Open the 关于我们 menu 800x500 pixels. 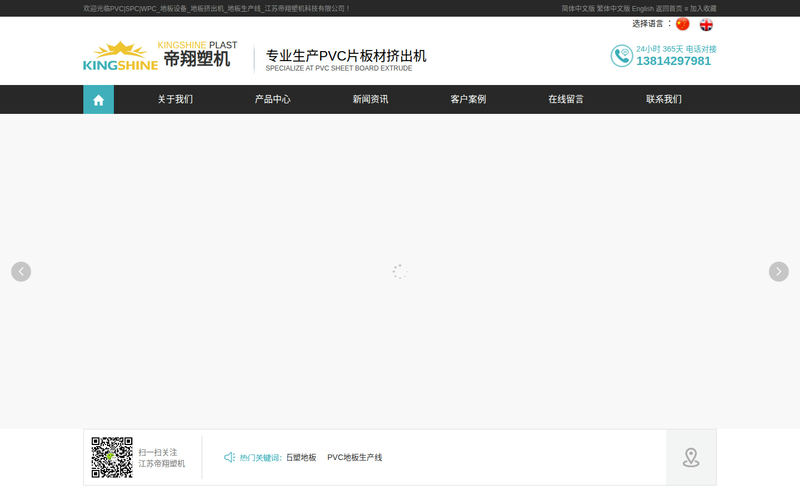(175, 99)
